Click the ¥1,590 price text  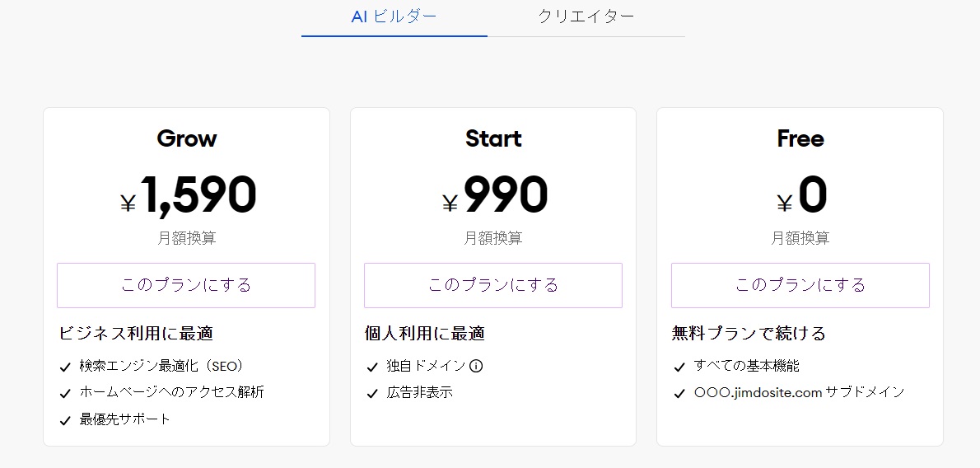click(x=189, y=196)
